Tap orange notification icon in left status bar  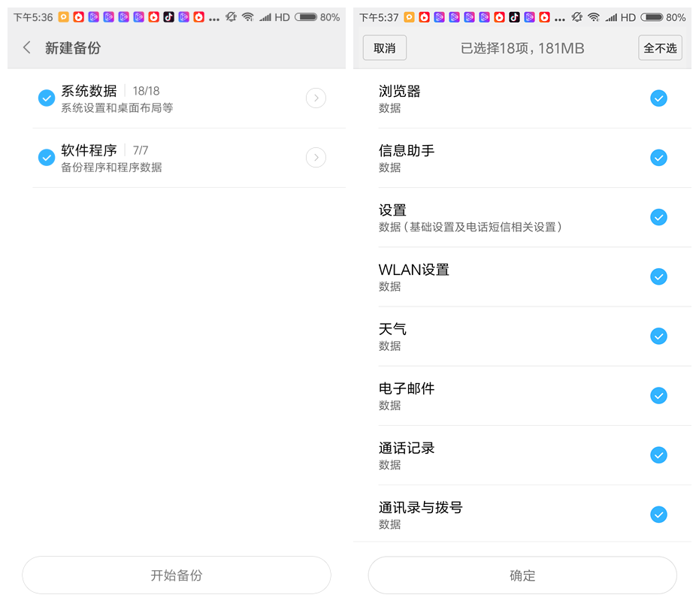[64, 17]
